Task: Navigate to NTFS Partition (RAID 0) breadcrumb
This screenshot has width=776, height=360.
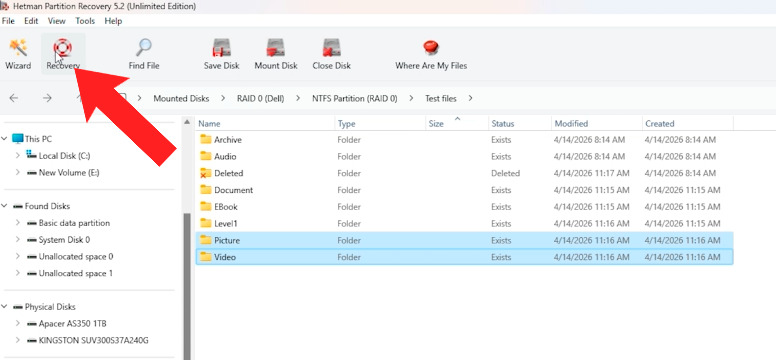Action: click(354, 99)
